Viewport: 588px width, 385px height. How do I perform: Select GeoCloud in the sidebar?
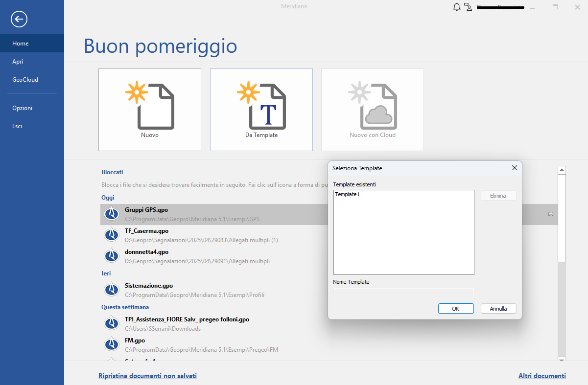[x=32, y=80]
